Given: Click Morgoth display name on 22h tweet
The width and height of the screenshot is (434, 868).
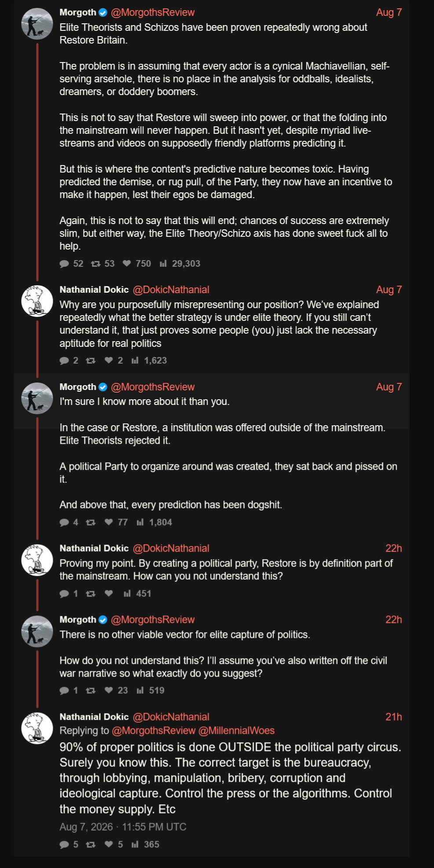Looking at the screenshot, I should click(78, 619).
